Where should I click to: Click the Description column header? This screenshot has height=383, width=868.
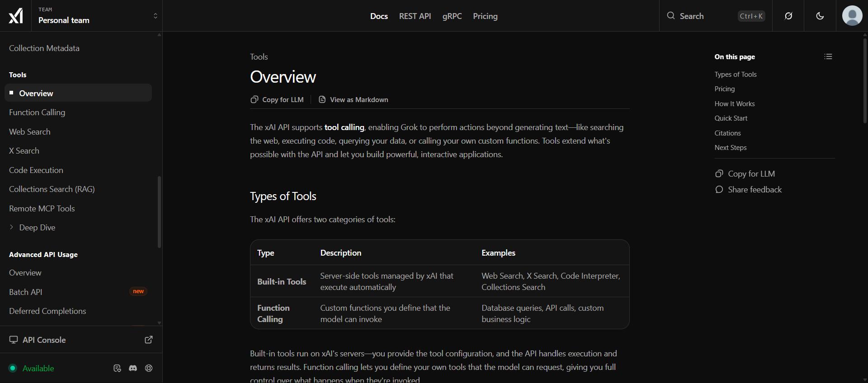[341, 253]
